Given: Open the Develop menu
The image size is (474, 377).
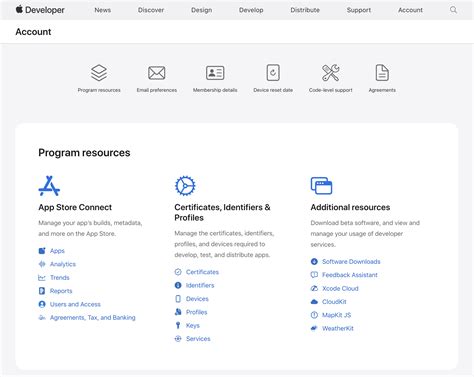Looking at the screenshot, I should pyautogui.click(x=251, y=10).
